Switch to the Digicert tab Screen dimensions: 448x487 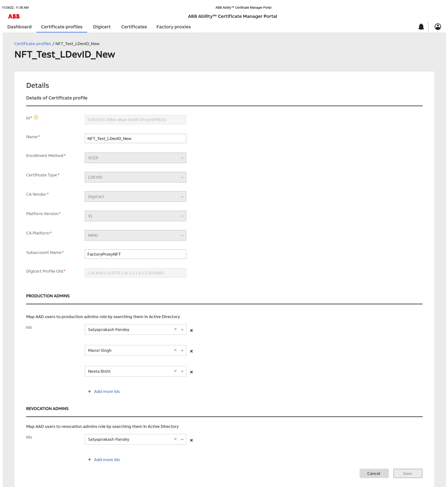coord(102,27)
